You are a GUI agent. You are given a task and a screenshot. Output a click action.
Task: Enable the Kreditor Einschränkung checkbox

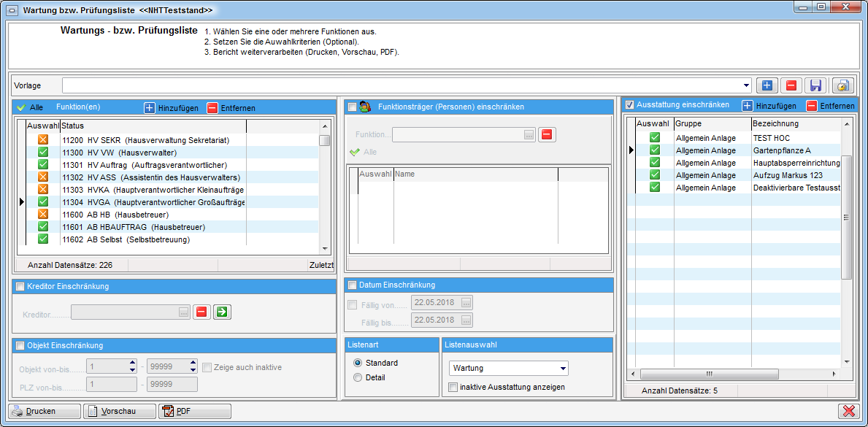(x=20, y=287)
